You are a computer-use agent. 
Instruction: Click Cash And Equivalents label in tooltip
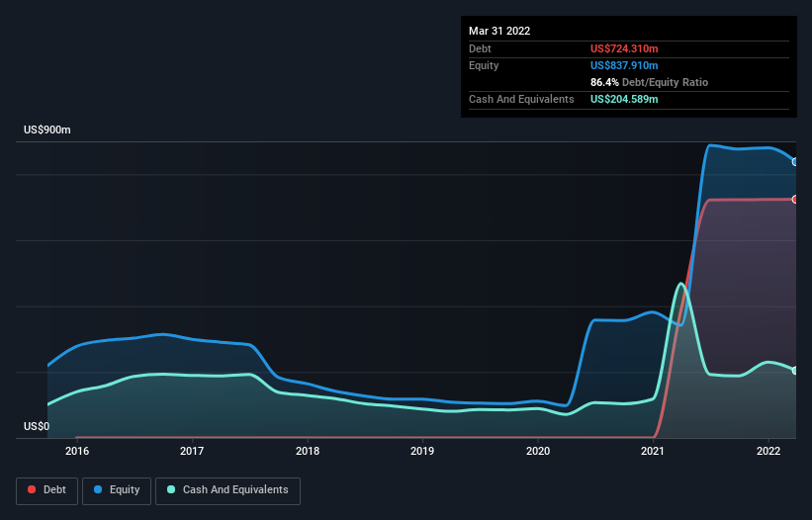tap(521, 99)
